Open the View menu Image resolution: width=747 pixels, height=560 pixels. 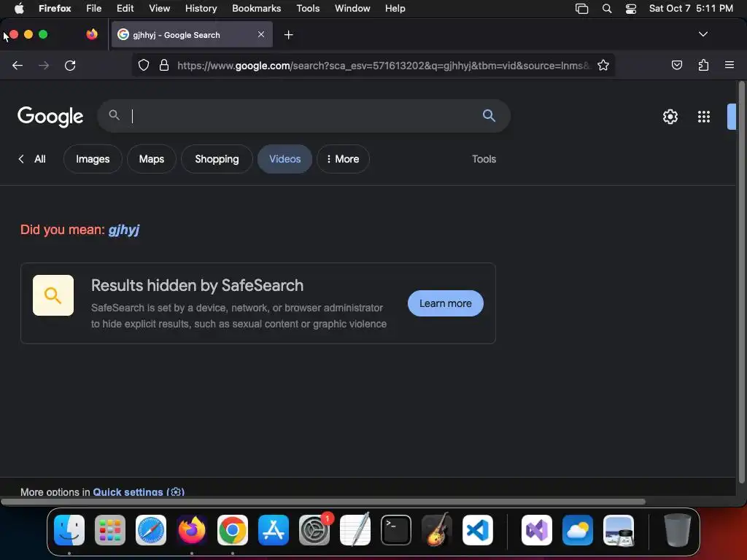(159, 8)
